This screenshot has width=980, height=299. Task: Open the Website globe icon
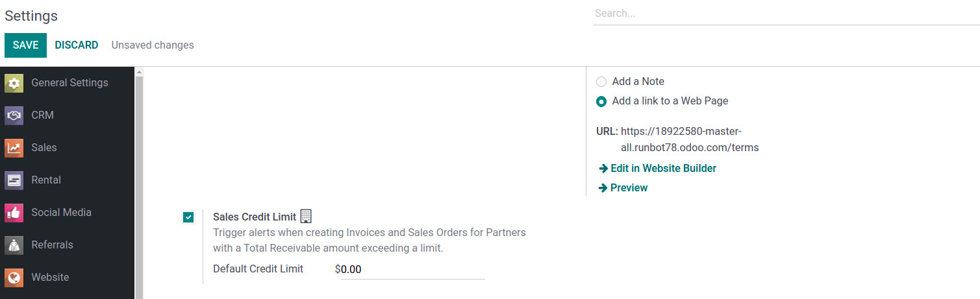[14, 278]
